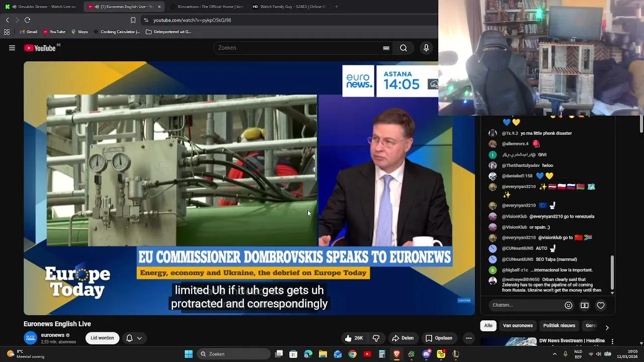Open the Cooking Calculator bookmark
The height and width of the screenshot is (362, 644).
116,32
